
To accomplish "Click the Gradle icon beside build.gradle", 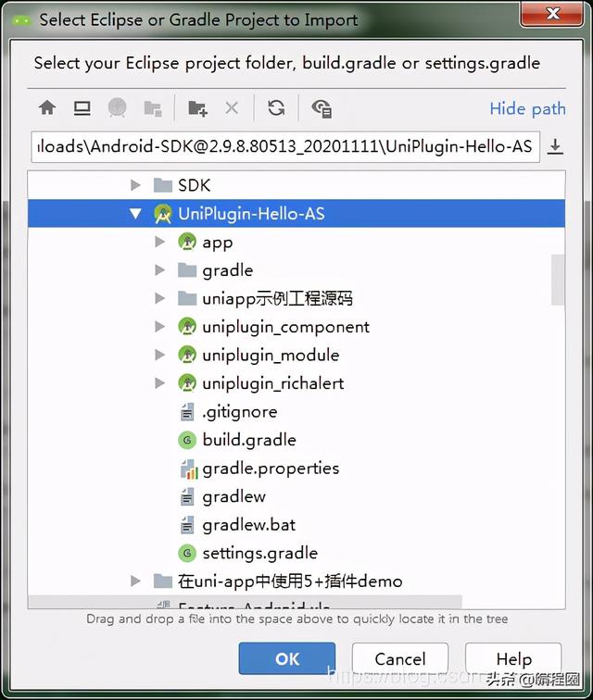I will click(187, 440).
